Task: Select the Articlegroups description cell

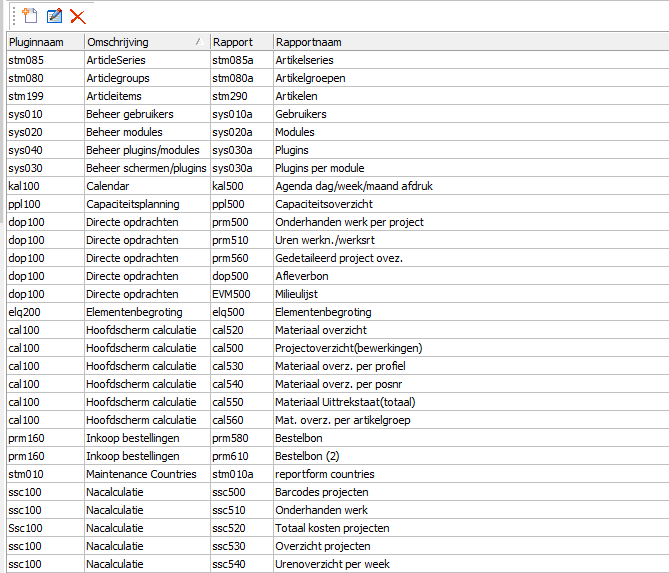Action: (x=147, y=78)
